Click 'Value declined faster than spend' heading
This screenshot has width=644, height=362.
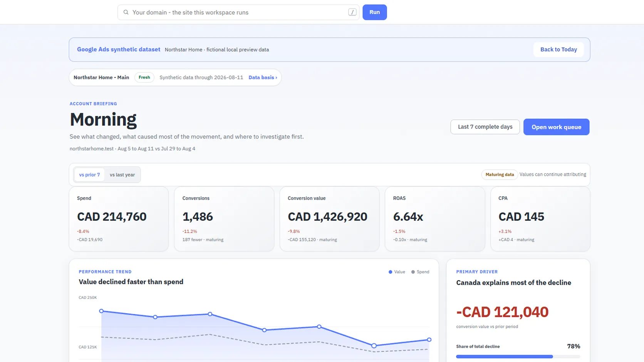click(131, 282)
